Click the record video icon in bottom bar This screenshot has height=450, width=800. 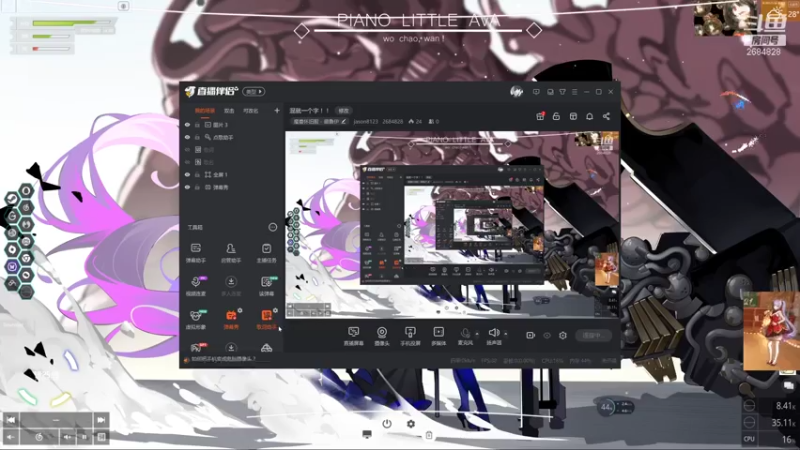pyautogui.click(x=531, y=335)
